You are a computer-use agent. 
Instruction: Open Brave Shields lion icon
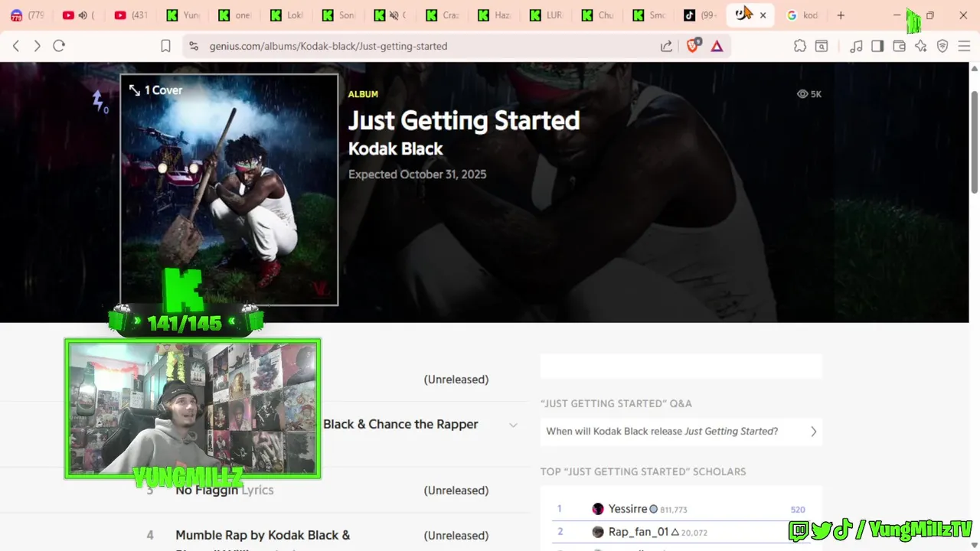coord(693,46)
